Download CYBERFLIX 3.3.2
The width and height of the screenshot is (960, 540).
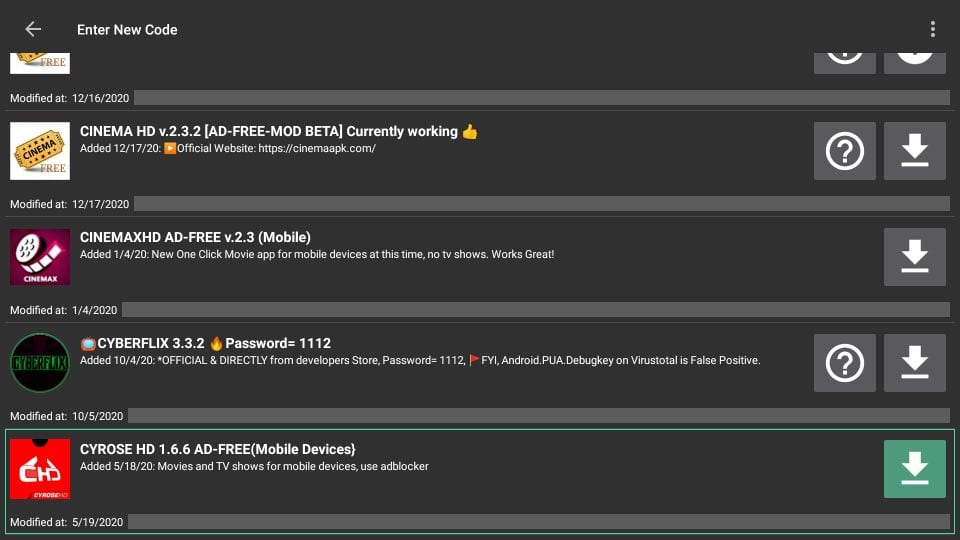915,362
